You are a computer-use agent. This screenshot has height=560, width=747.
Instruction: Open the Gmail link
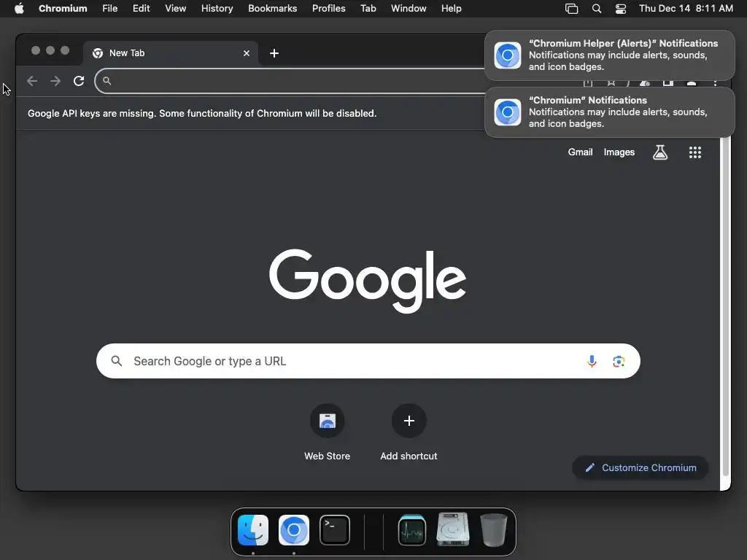pyautogui.click(x=580, y=152)
